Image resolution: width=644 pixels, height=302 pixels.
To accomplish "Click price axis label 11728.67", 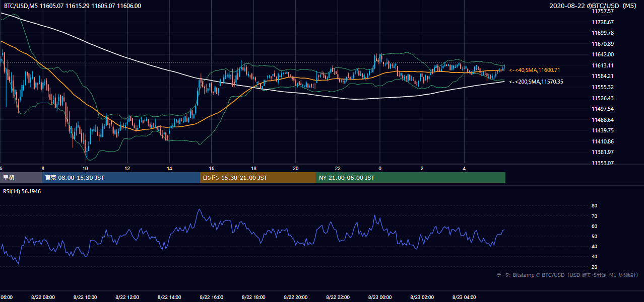I will click(x=602, y=22).
